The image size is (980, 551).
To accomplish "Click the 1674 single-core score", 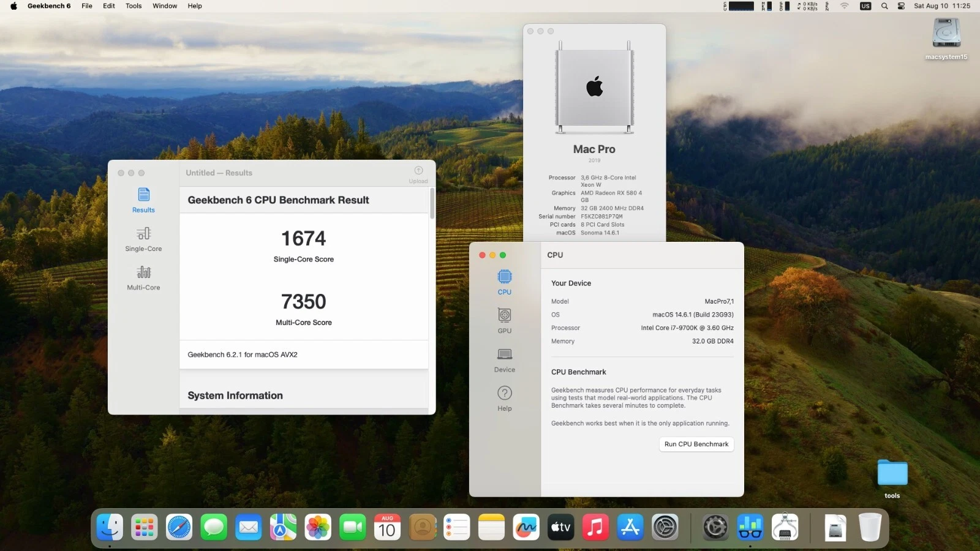I will pos(304,238).
